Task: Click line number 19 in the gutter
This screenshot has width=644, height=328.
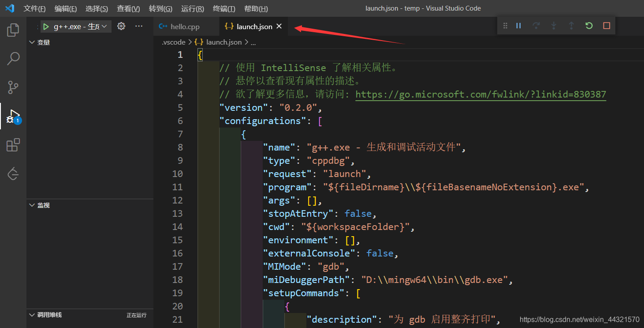Action: pos(178,293)
